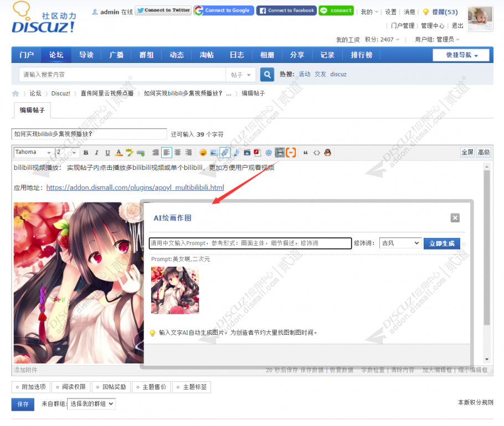Click the font color A icon
Image resolution: width=504 pixels, height=426 pixels.
pos(119,153)
